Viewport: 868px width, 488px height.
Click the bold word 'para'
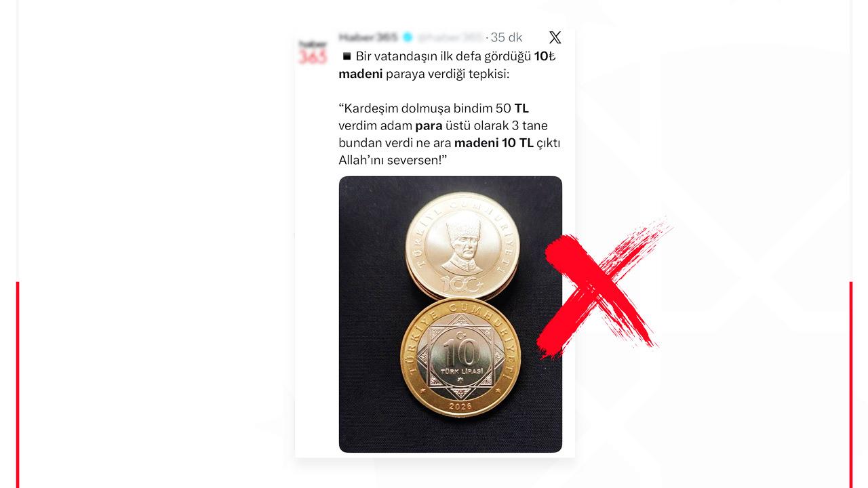point(429,125)
